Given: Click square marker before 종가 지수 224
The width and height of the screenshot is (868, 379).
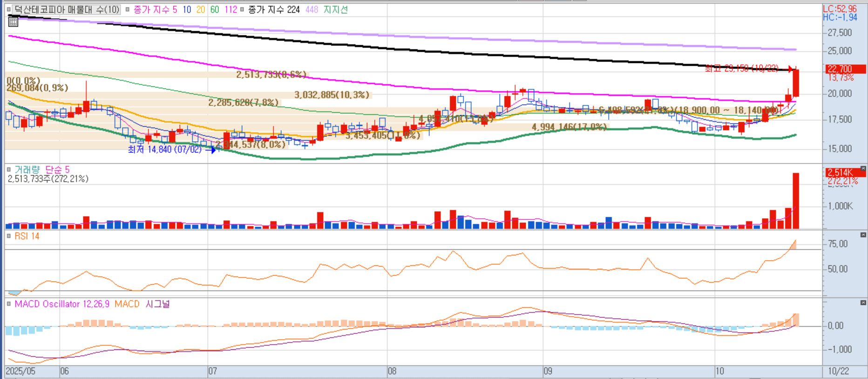Looking at the screenshot, I should [242, 9].
